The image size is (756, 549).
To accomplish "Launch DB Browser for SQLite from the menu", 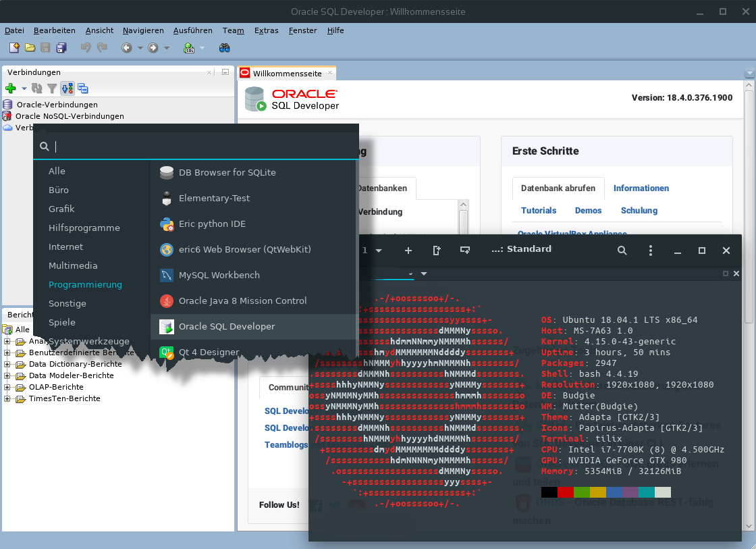I will point(254,173).
